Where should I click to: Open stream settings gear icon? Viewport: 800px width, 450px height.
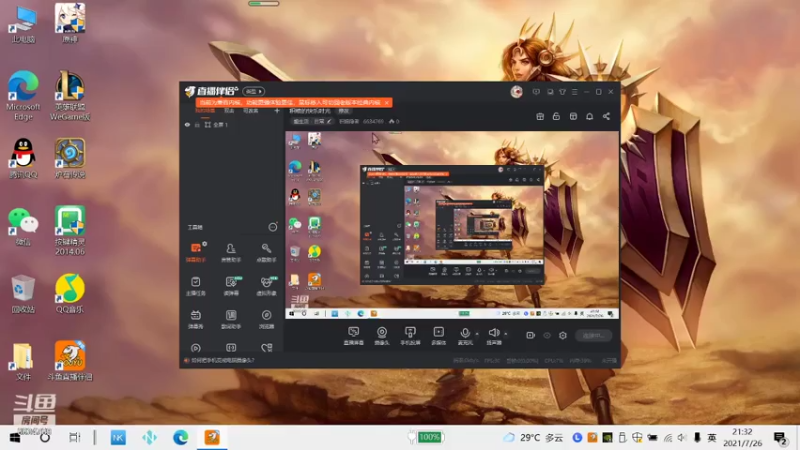563,335
